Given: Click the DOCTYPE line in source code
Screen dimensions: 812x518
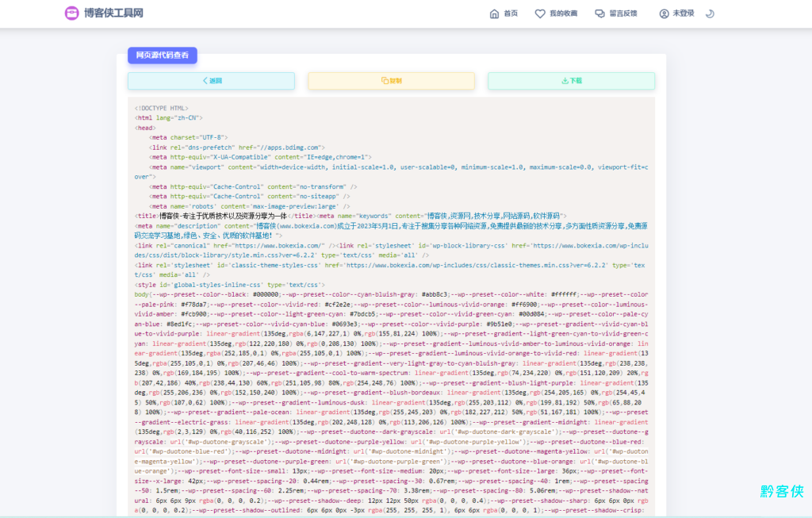Looking at the screenshot, I should pos(162,108).
